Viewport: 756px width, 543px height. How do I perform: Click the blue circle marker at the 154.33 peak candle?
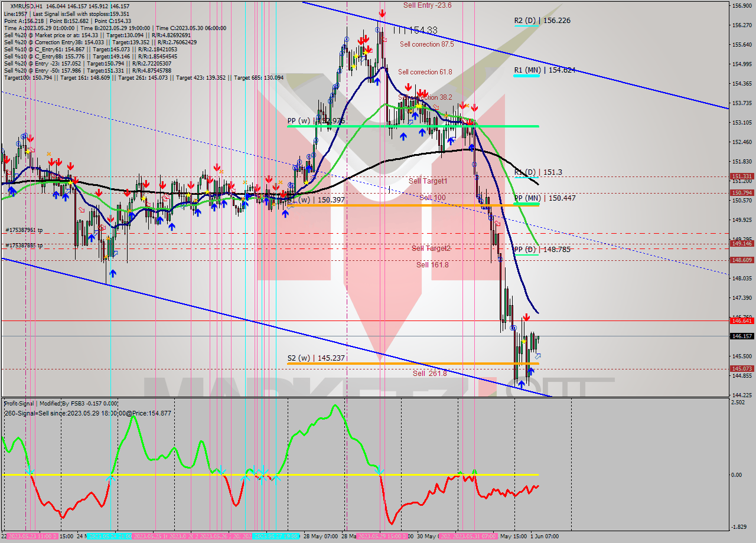[x=378, y=30]
